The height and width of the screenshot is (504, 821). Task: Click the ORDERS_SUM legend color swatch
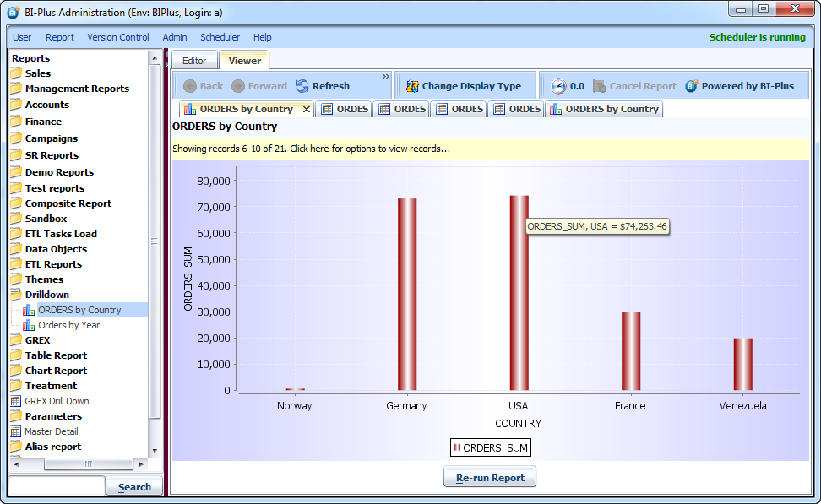457,447
